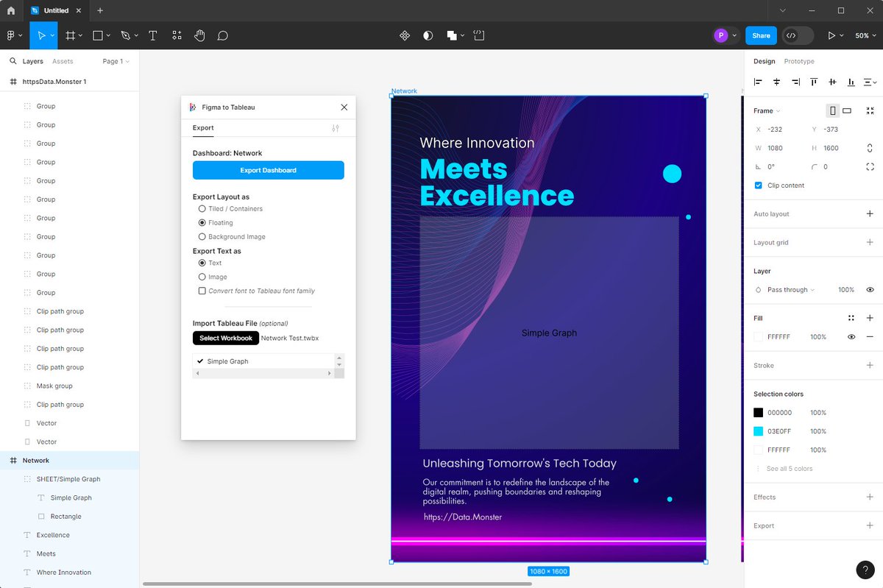Toggle layer visibility eye icon

(870, 290)
